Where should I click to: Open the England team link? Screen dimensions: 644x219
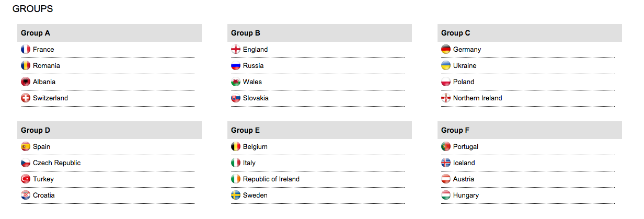(x=255, y=49)
